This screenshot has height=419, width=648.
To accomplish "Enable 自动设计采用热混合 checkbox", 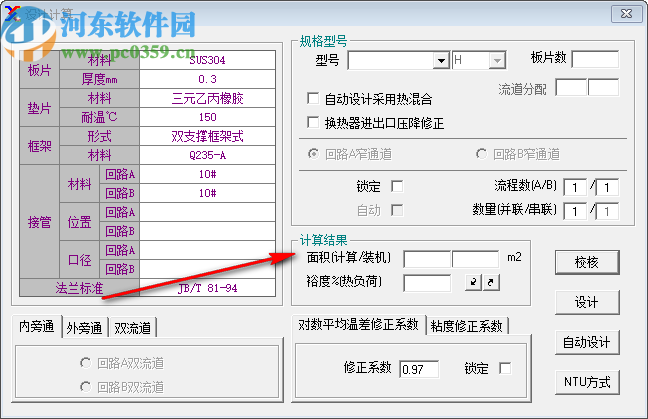I will 313,99.
